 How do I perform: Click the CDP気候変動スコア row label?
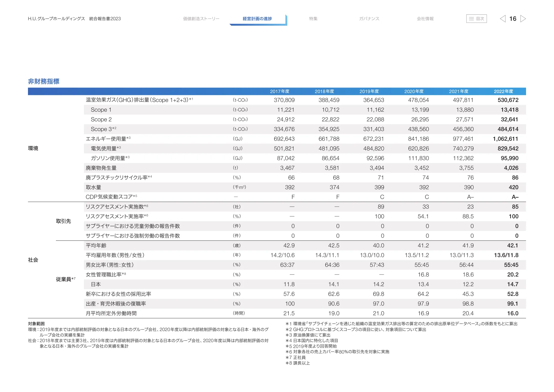click(109, 197)
